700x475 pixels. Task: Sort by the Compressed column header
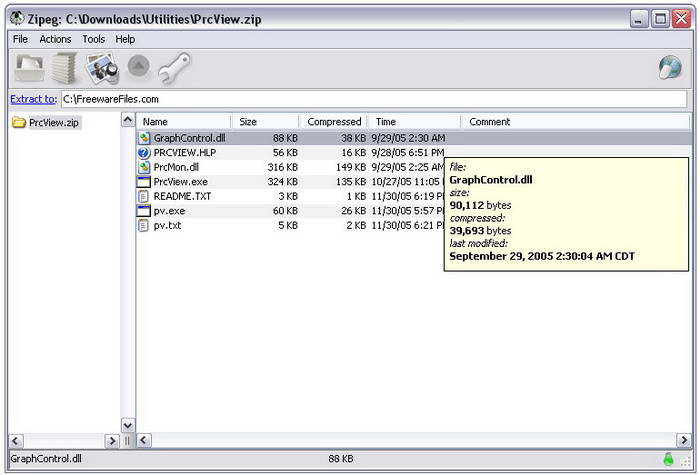pos(333,121)
